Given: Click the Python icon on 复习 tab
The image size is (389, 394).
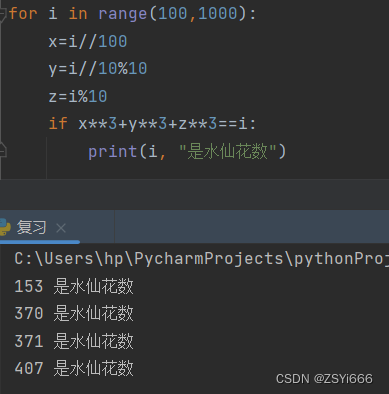Looking at the screenshot, I should point(4,227).
